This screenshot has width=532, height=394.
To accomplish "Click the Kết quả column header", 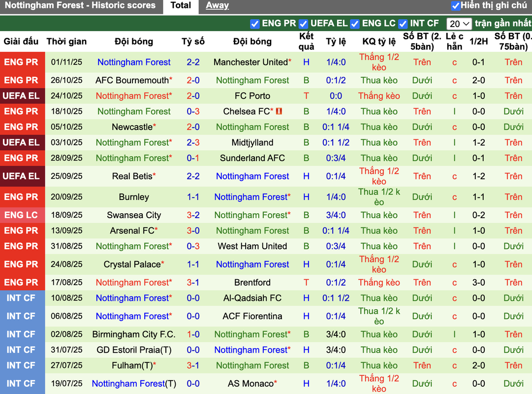I will point(306,41).
